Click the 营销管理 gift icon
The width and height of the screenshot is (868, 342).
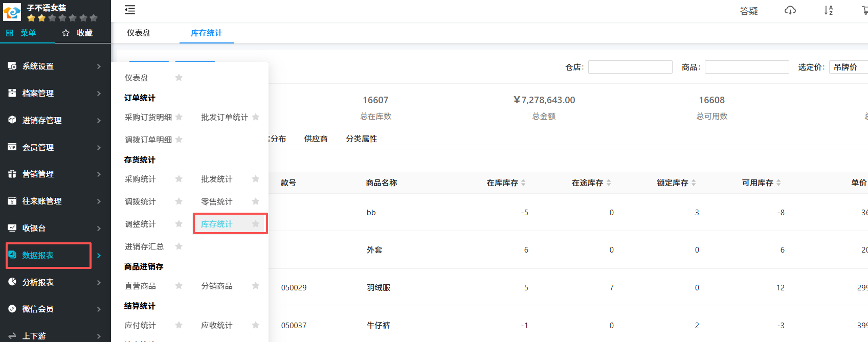[x=12, y=174]
